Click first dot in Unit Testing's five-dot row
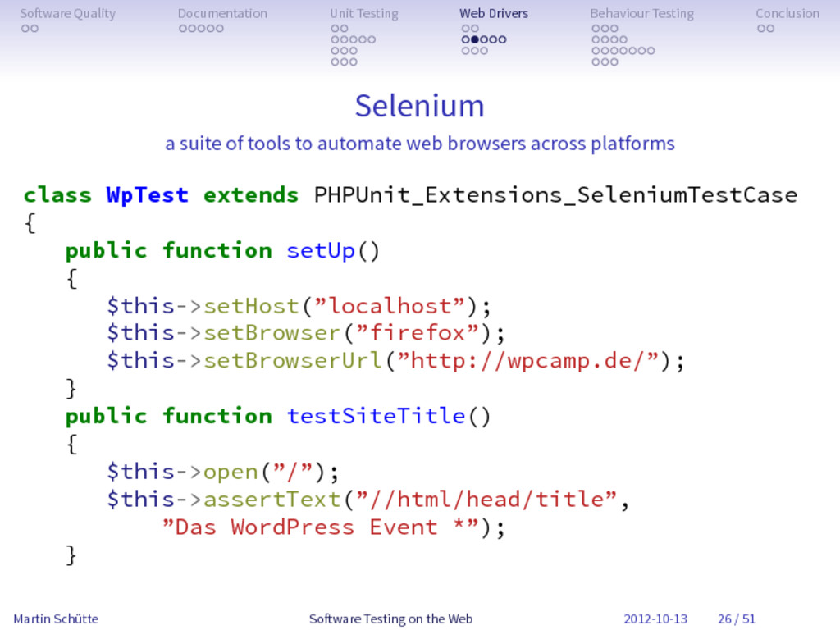 click(335, 39)
